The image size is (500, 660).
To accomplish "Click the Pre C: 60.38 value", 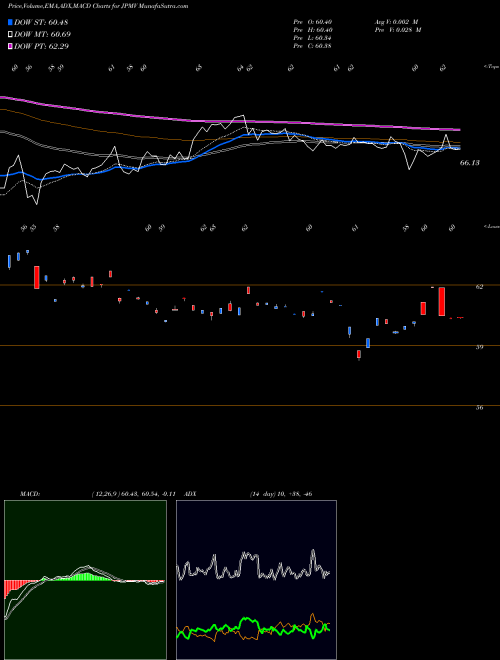I will coord(312,46).
